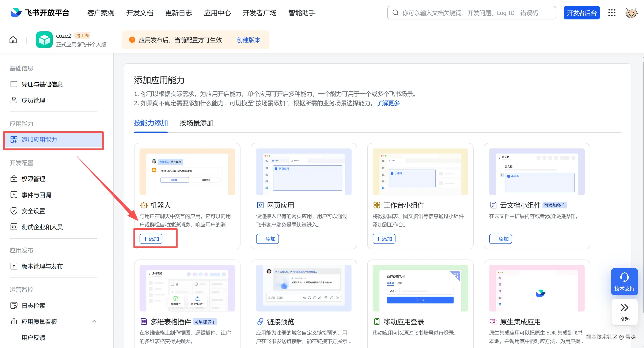Select 版本管理与发布 in sidebar
Image resolution: width=644 pixels, height=348 pixels.
[42, 266]
